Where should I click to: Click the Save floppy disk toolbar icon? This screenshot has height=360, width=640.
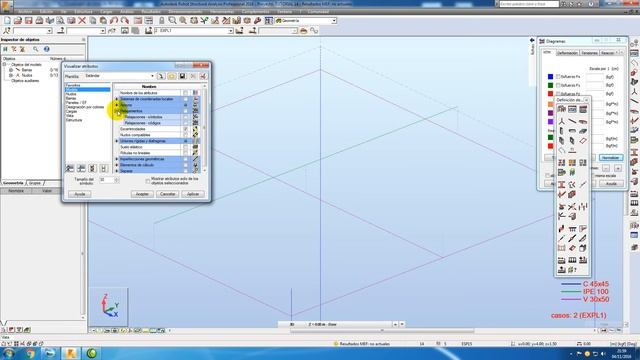[x=29, y=20]
